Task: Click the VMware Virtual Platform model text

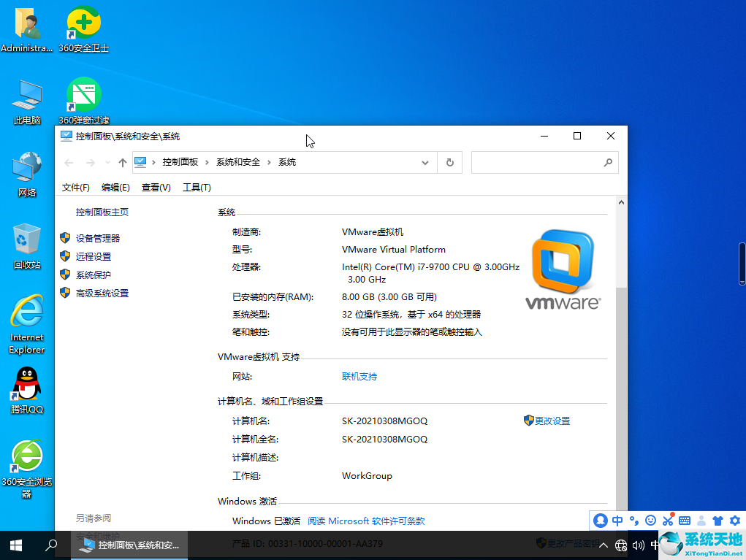Action: click(393, 250)
